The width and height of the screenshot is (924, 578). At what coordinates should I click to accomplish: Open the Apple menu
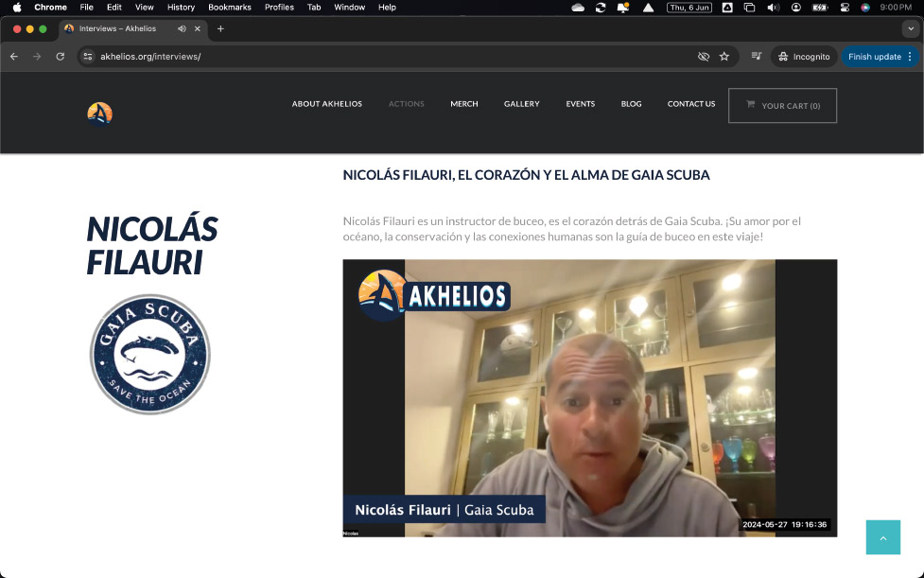[17, 7]
